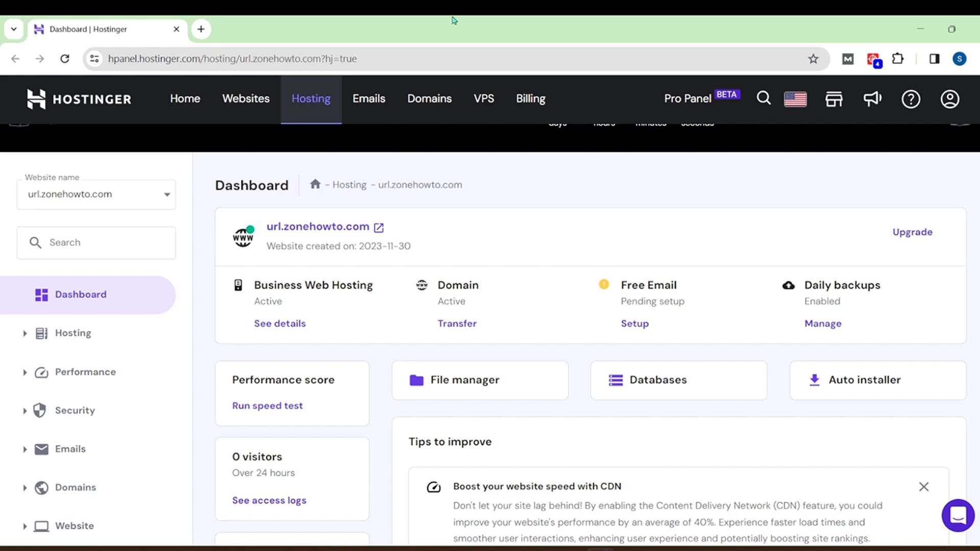The image size is (980, 551).
Task: Switch to the Domains top menu
Action: pyautogui.click(x=429, y=99)
